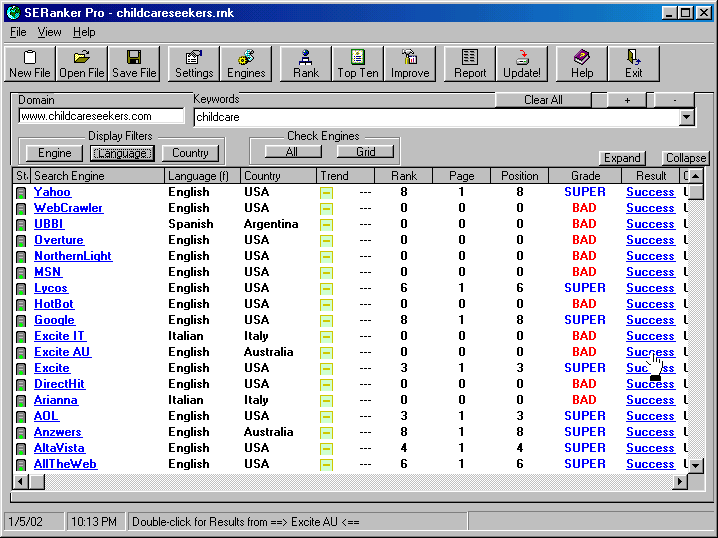Open the View menu

point(49,32)
